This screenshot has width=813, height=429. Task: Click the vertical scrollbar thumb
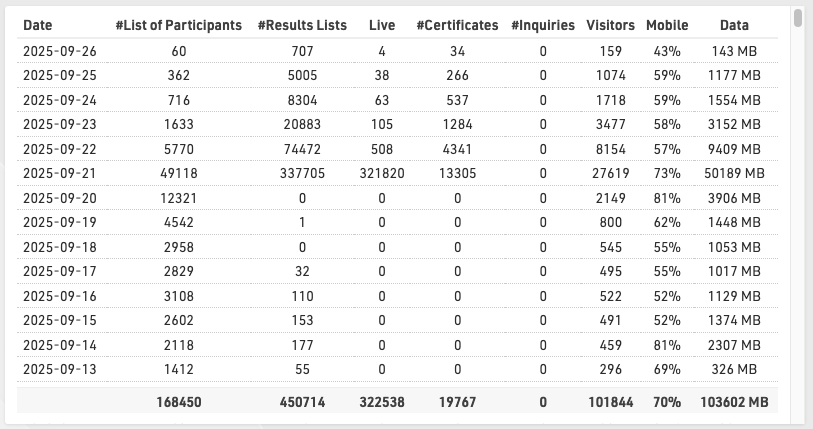click(797, 18)
